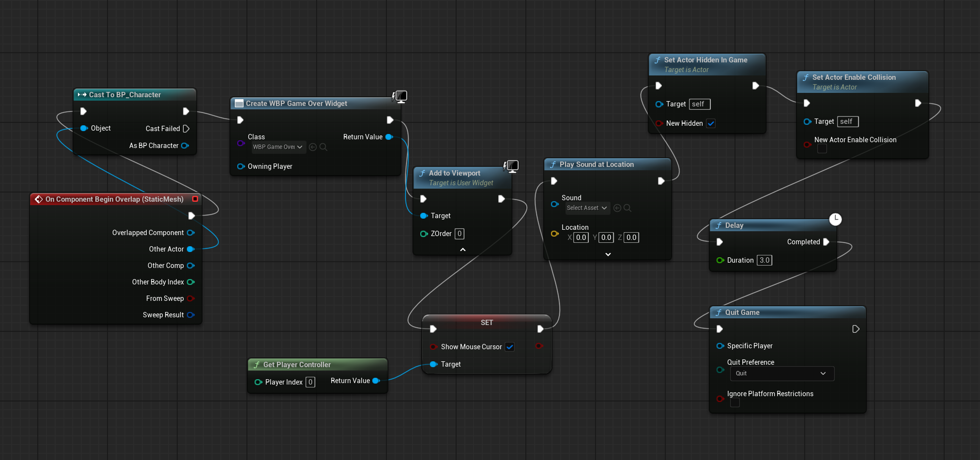Click the Specific Player input pin
980x460 pixels.
(x=720, y=346)
